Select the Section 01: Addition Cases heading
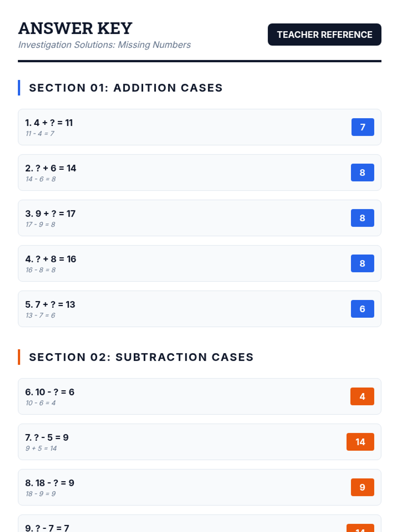Screen dimensions: 399x532 (126, 88)
